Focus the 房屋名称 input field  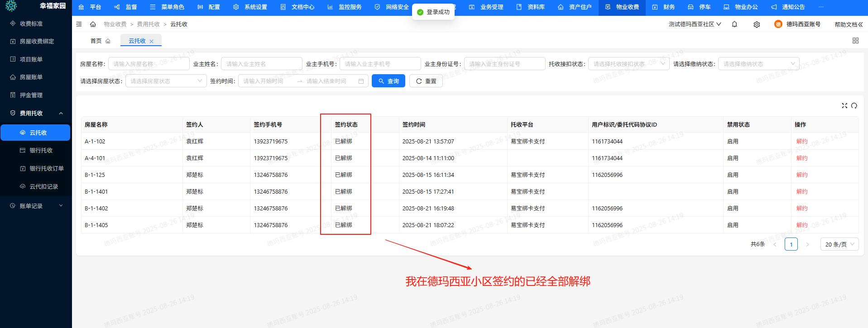click(149, 64)
